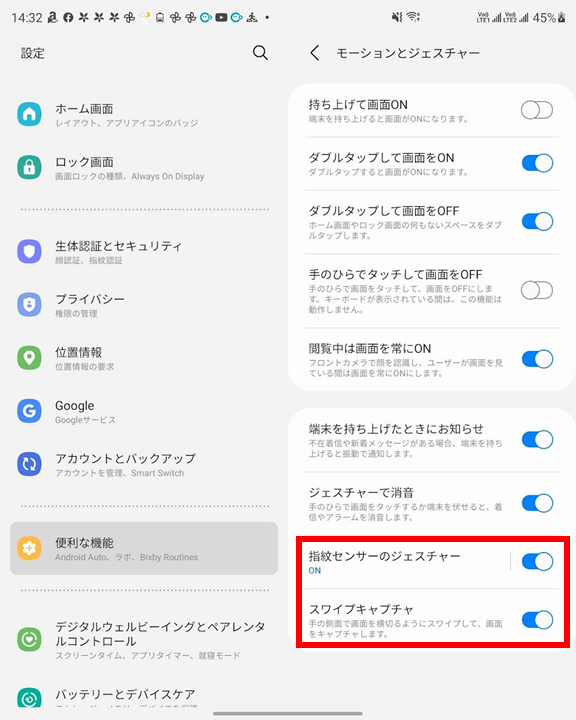Open バッテリーとデバイスケア settings entry
Image resolution: width=576 pixels, height=720 pixels.
tap(144, 697)
